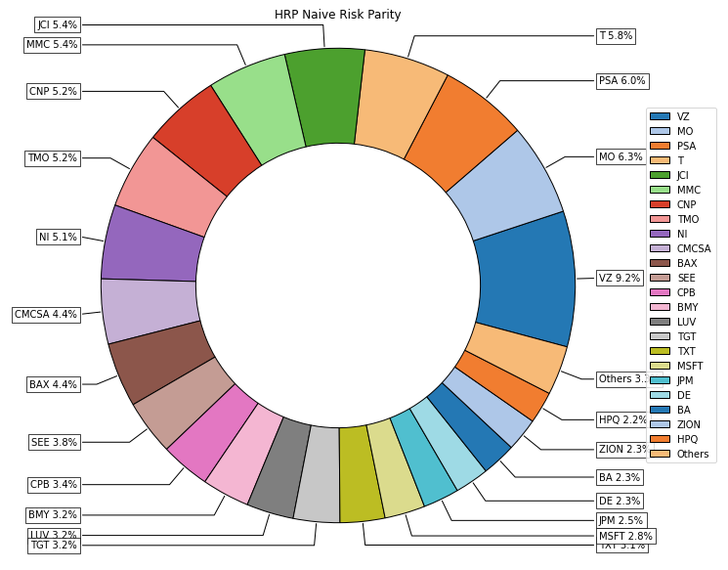Pick the LUV legend color swatch

pyautogui.click(x=660, y=322)
